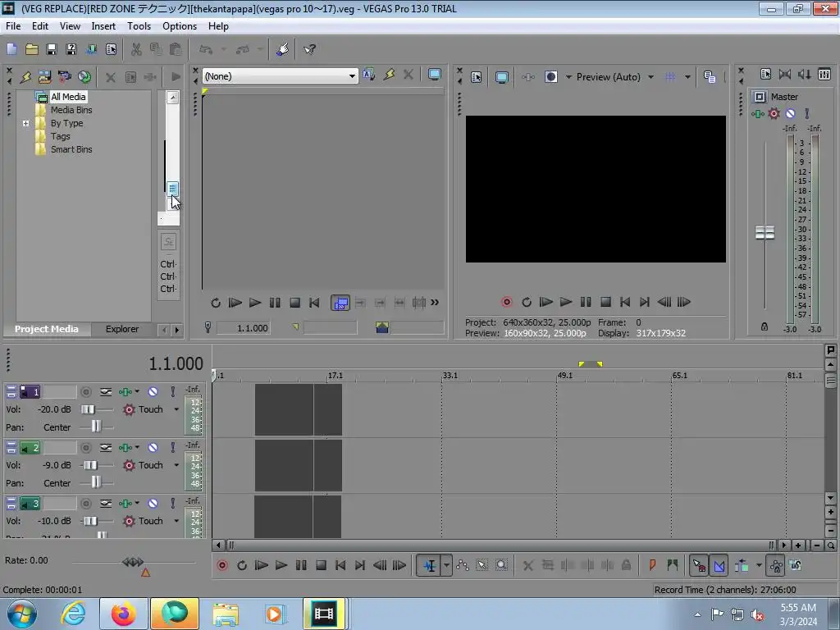The height and width of the screenshot is (630, 840).
Task: Show more trimmer buttons chevron
Action: (435, 303)
